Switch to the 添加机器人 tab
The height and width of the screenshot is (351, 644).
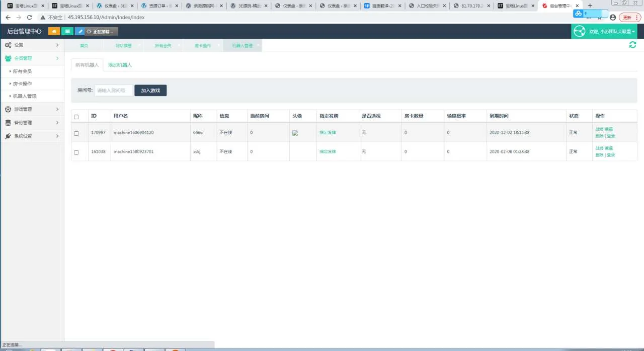[120, 65]
